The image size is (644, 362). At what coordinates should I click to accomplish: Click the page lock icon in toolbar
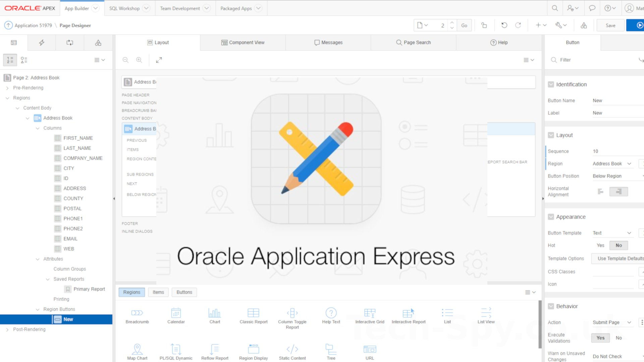point(484,25)
